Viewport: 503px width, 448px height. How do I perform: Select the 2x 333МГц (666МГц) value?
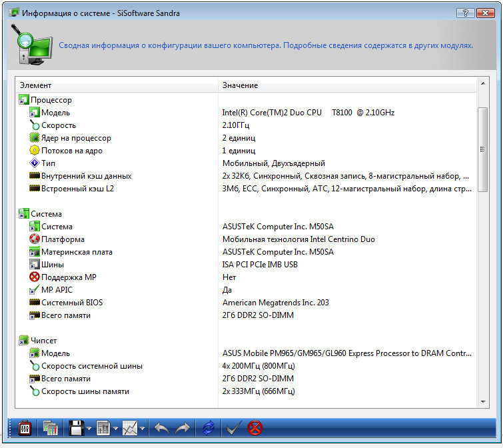click(258, 391)
